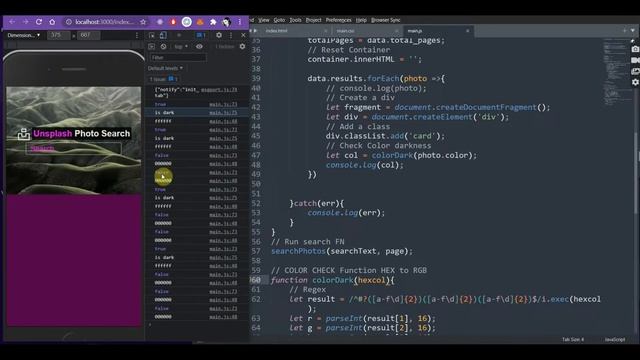
Task: Open the Browser Sync menu
Action: click(385, 20)
